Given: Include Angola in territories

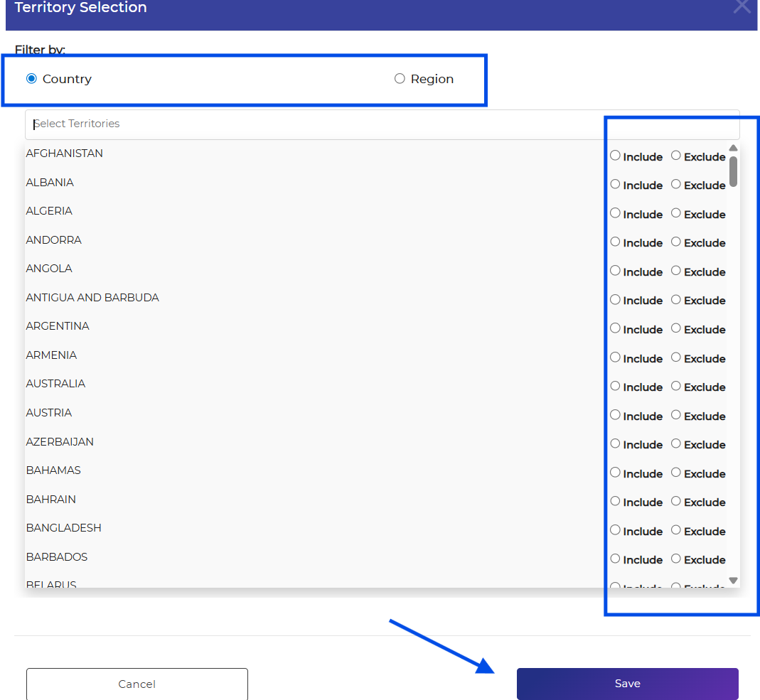Looking at the screenshot, I should (616, 271).
